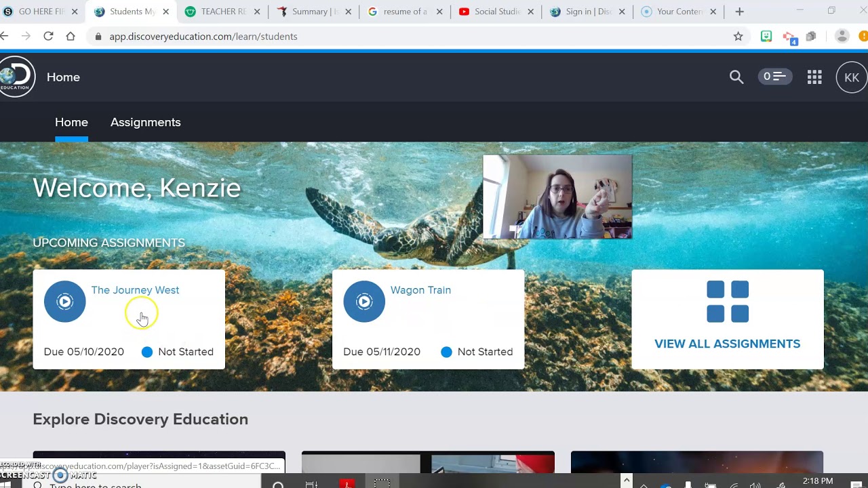The width and height of the screenshot is (868, 488).
Task: Click the taskbar clock showing 2:18 PM
Action: tap(817, 481)
